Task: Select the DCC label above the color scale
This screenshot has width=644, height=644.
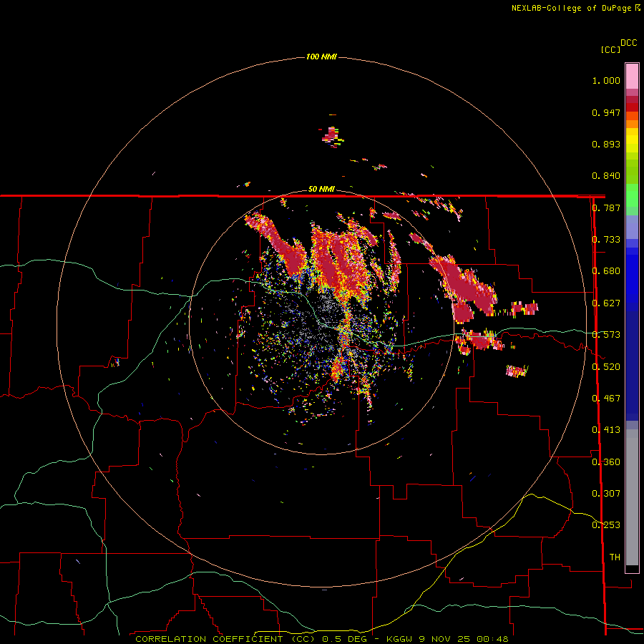Action: click(x=628, y=43)
